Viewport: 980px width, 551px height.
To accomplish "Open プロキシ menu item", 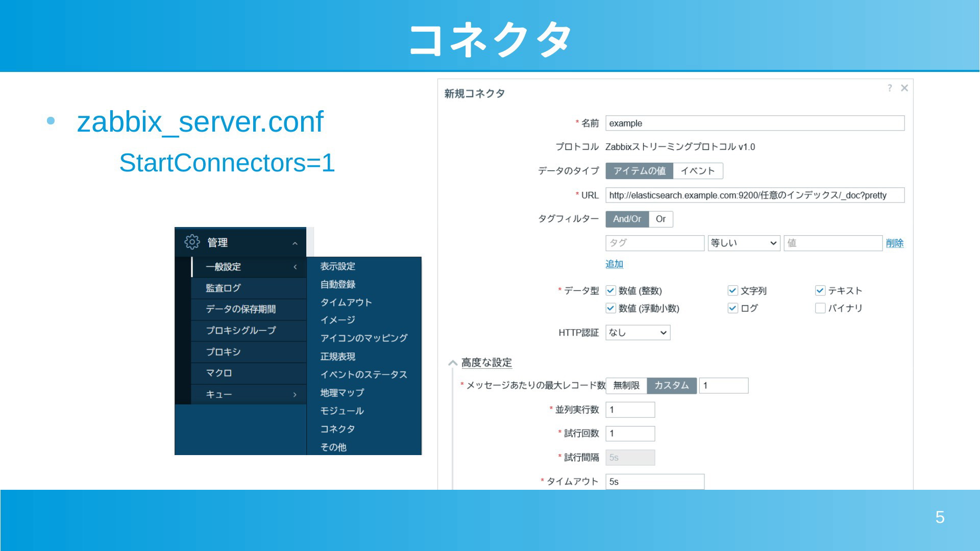I will pos(249,352).
